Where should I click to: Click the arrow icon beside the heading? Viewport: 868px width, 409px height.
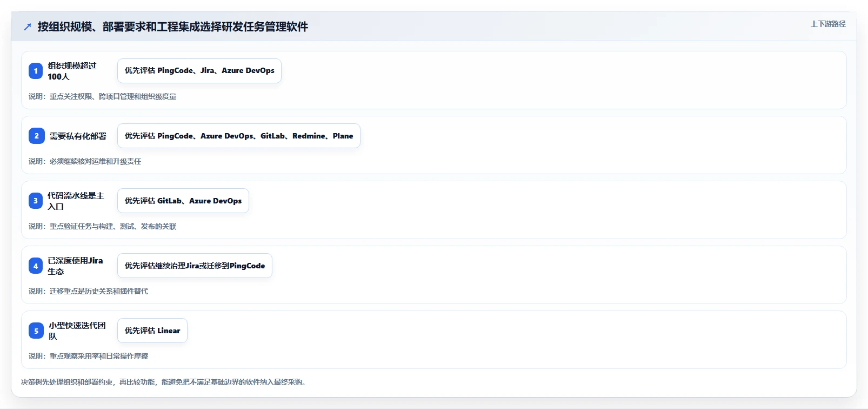coord(28,27)
